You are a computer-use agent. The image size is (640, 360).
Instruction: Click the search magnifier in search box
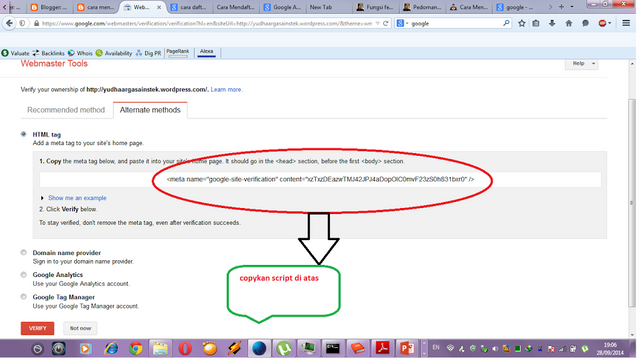pyautogui.click(x=506, y=23)
